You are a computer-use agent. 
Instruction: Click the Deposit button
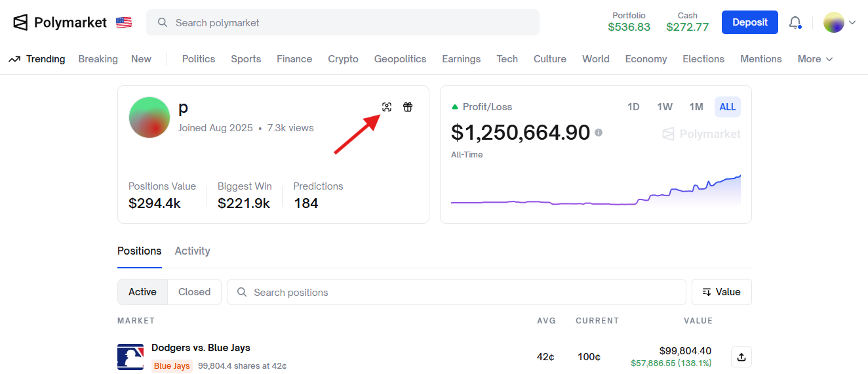pyautogui.click(x=749, y=22)
